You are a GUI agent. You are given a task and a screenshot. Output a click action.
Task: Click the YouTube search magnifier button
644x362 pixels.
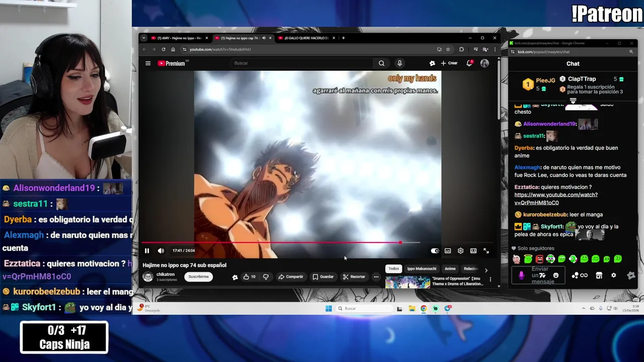point(381,63)
